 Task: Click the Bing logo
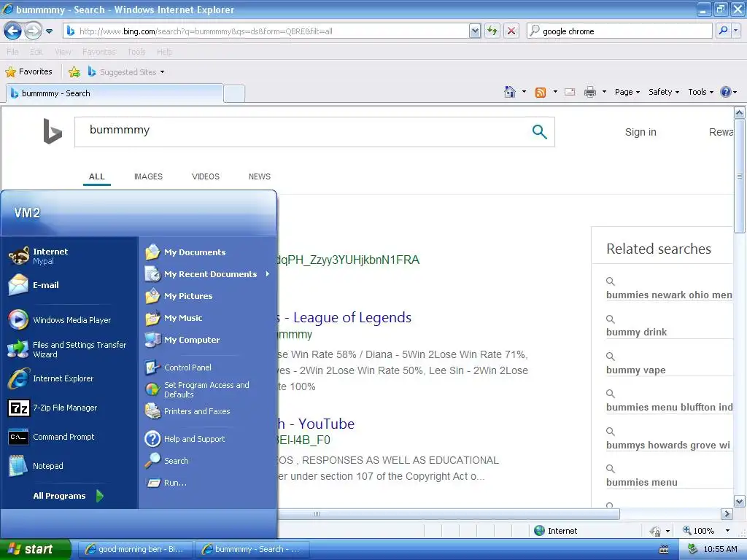(53, 131)
